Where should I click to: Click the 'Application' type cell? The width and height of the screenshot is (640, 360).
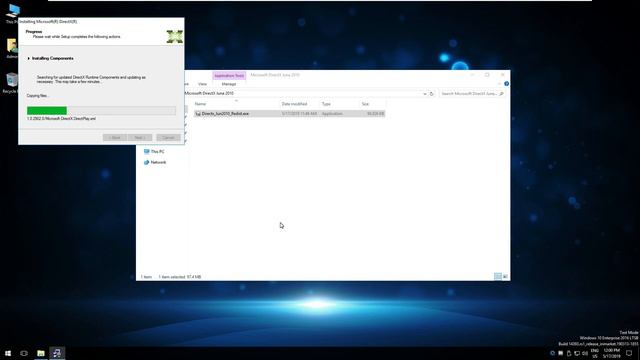click(x=332, y=113)
